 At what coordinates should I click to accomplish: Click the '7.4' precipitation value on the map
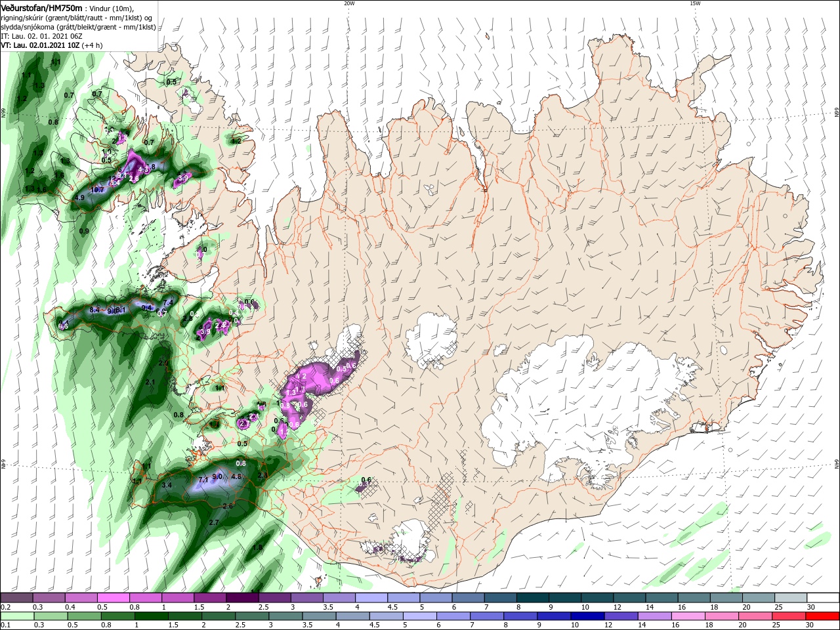[x=169, y=303]
